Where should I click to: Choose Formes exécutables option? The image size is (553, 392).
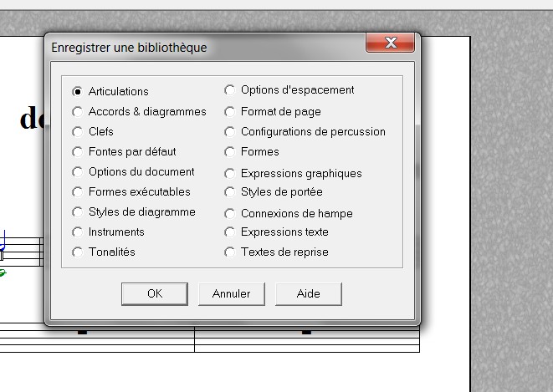coord(78,192)
